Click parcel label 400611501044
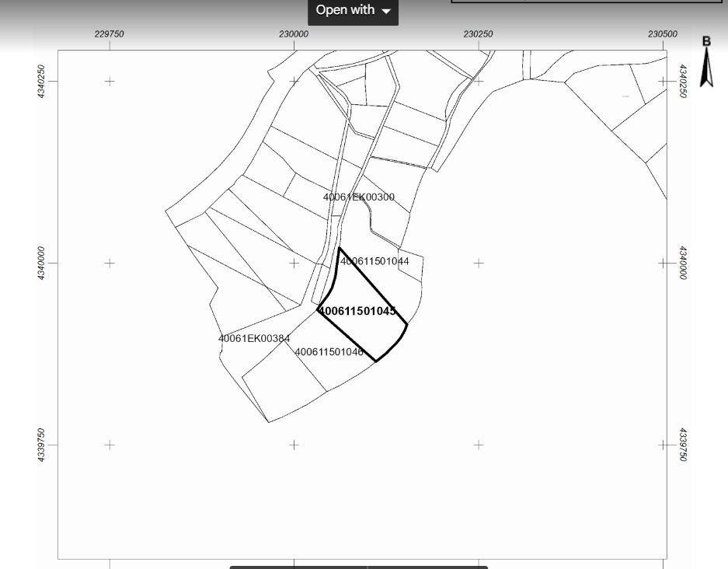The width and height of the screenshot is (728, 569). [x=374, y=261]
